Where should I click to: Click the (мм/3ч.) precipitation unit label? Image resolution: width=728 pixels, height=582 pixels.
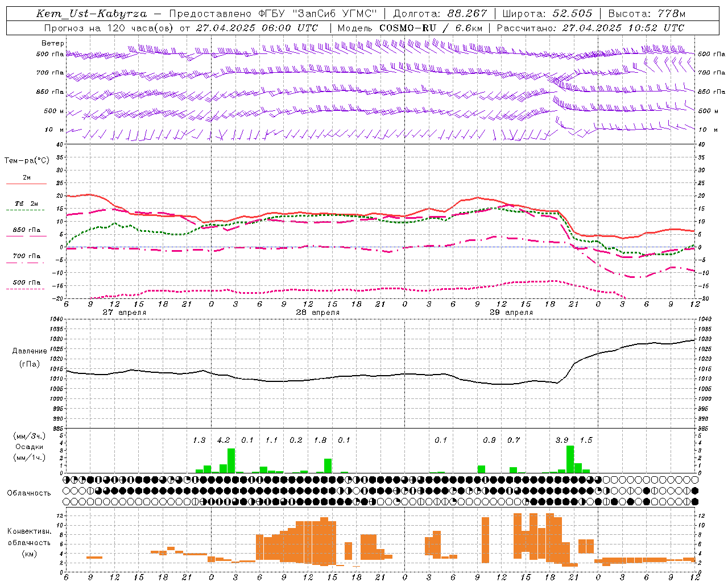(x=29, y=436)
